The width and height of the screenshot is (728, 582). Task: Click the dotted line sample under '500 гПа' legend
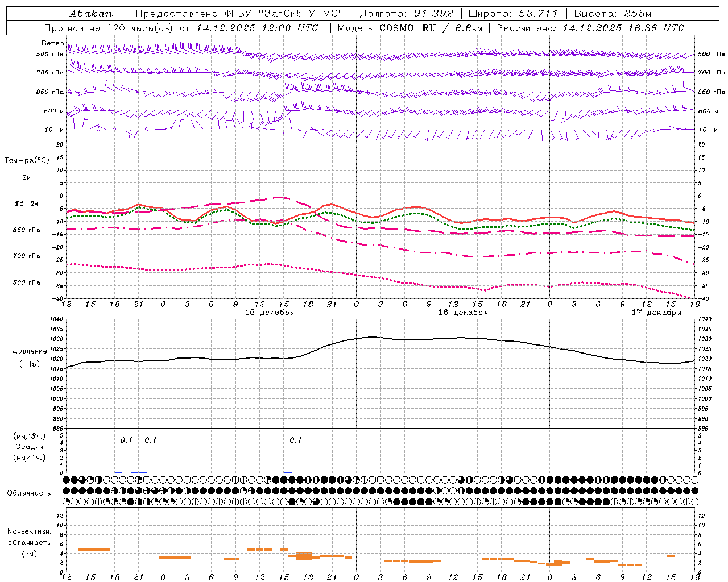point(26,289)
